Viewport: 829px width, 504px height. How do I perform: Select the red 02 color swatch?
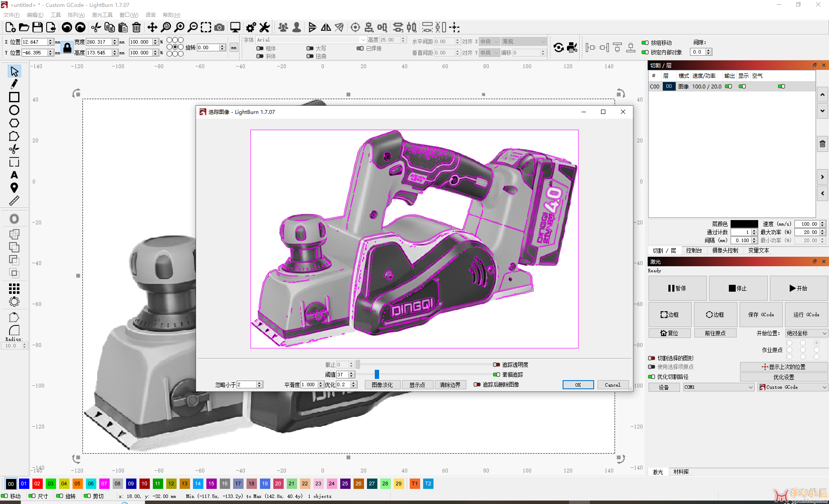click(37, 484)
